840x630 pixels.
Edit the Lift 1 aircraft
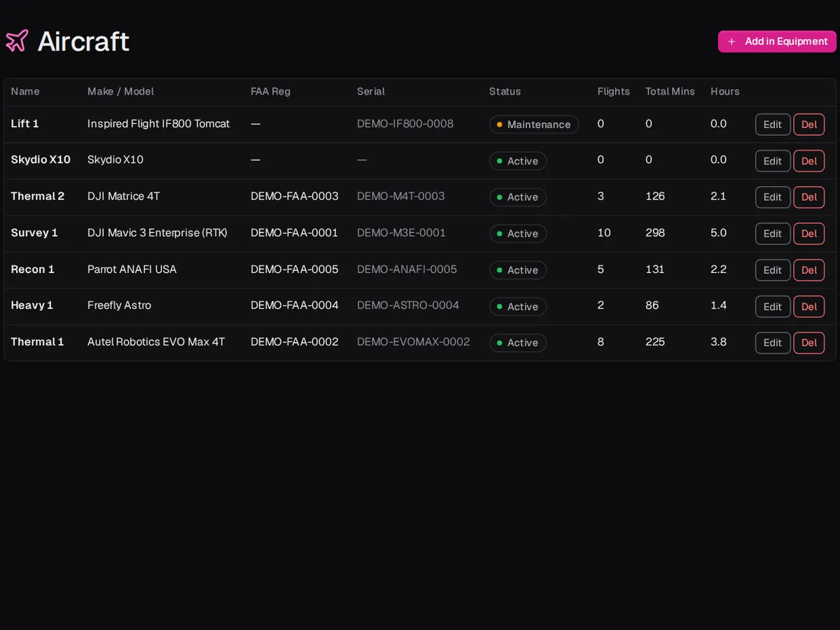773,125
